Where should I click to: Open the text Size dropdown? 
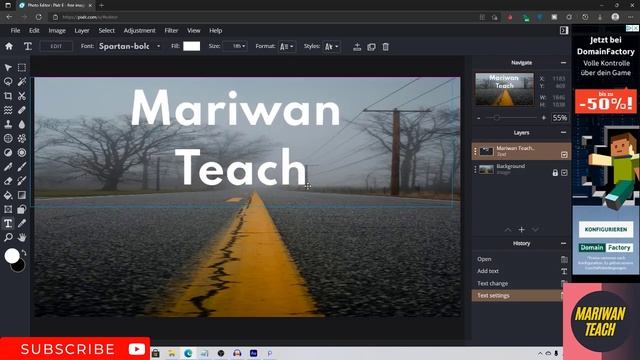tap(235, 46)
